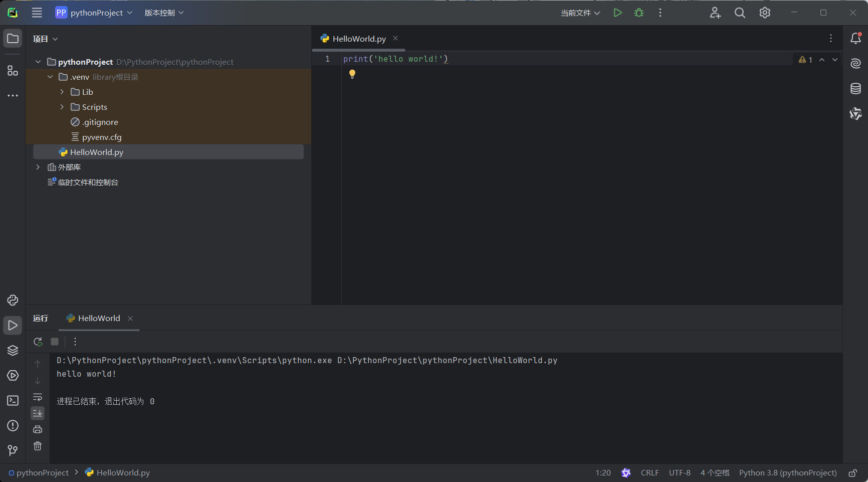Viewport: 868px width, 482px height.
Task: Toggle soft-wrap in console output
Action: click(x=38, y=397)
